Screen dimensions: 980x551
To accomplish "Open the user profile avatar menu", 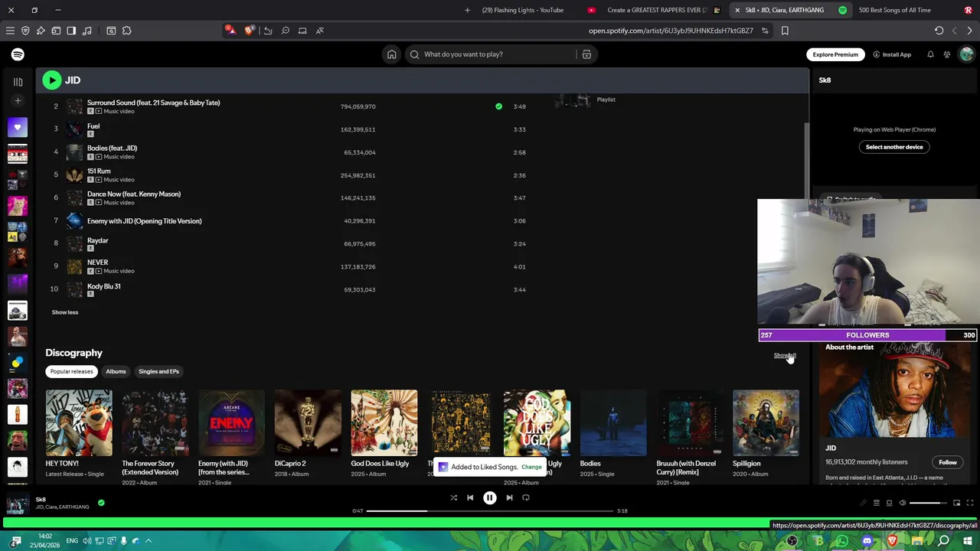I will click(966, 54).
